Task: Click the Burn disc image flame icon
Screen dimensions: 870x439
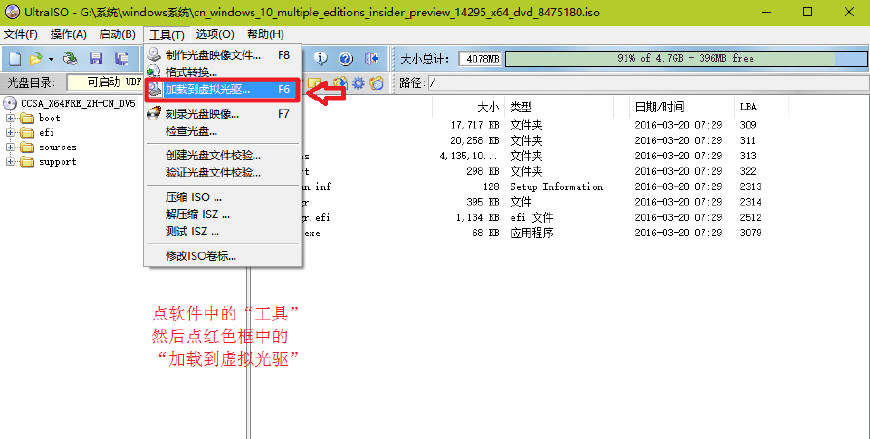Action: [x=154, y=114]
